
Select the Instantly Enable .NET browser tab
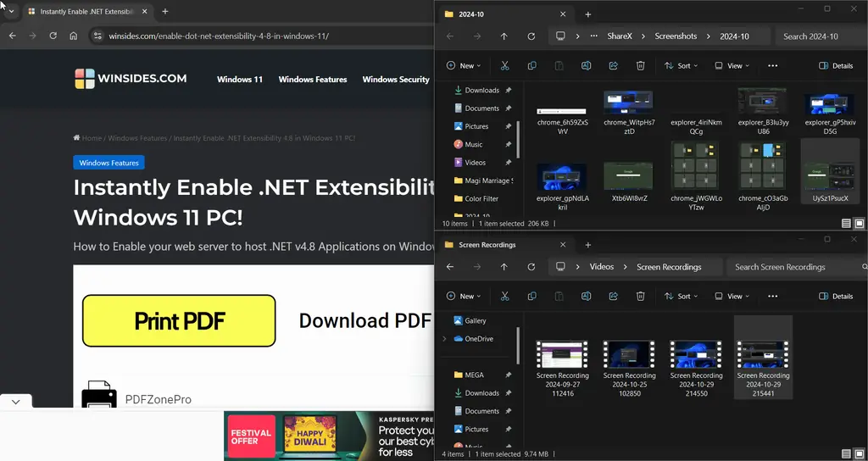coord(86,11)
